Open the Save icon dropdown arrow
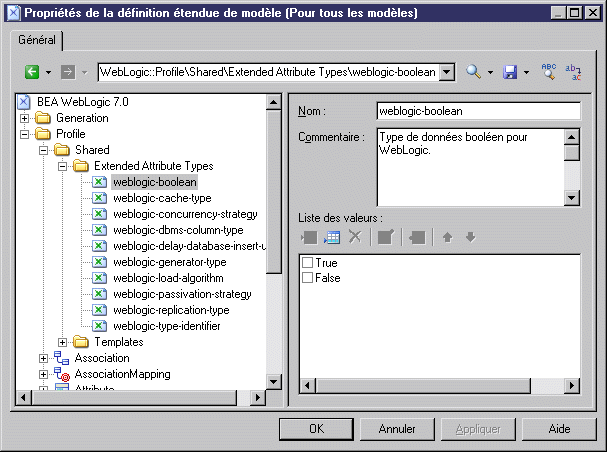 point(526,72)
